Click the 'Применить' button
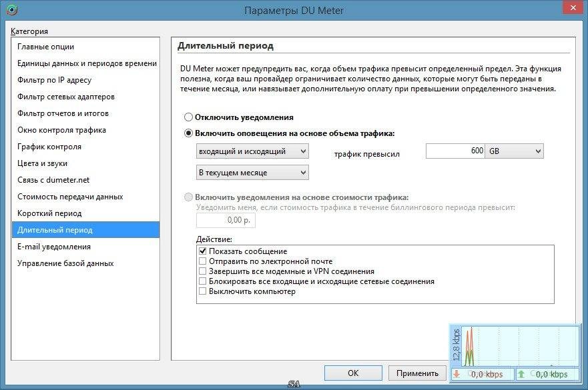This screenshot has height=390, width=588. click(x=417, y=373)
